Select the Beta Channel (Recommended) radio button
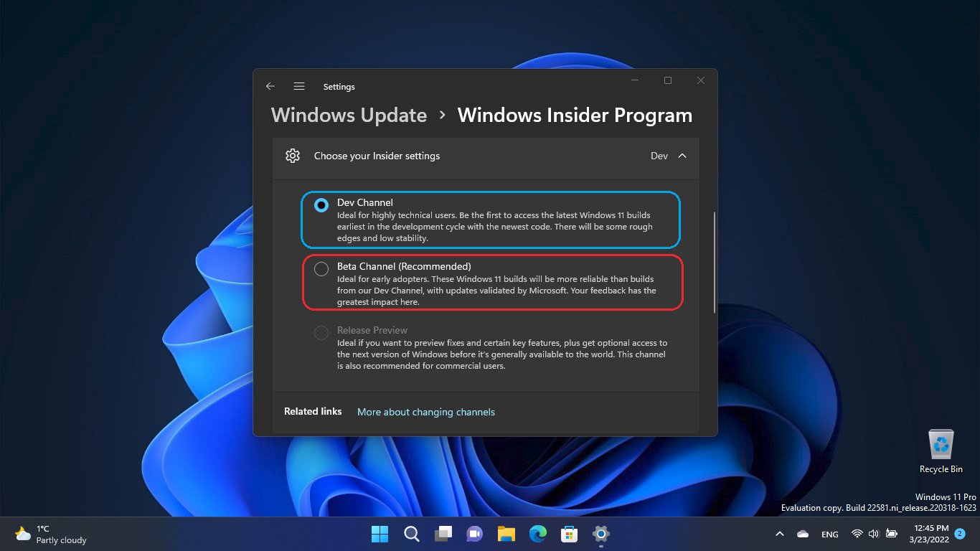Screen dimensions: 980x551 (x=321, y=269)
